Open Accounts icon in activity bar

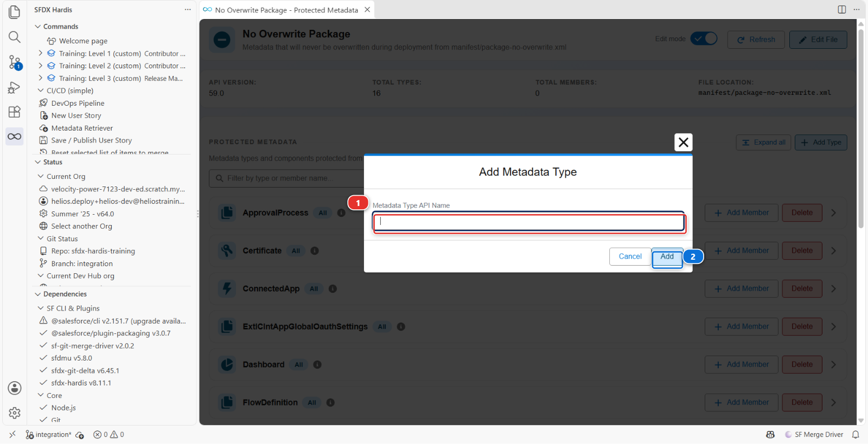(x=15, y=388)
